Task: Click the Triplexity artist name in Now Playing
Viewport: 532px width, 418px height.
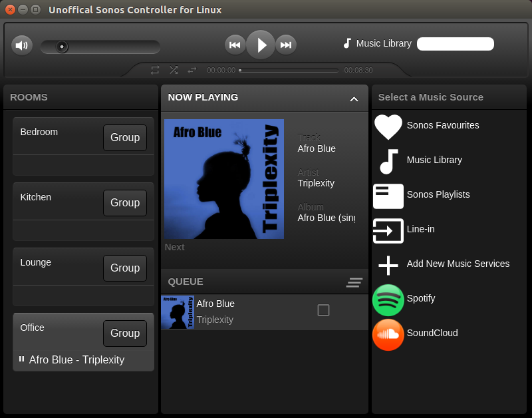Action: point(316,183)
